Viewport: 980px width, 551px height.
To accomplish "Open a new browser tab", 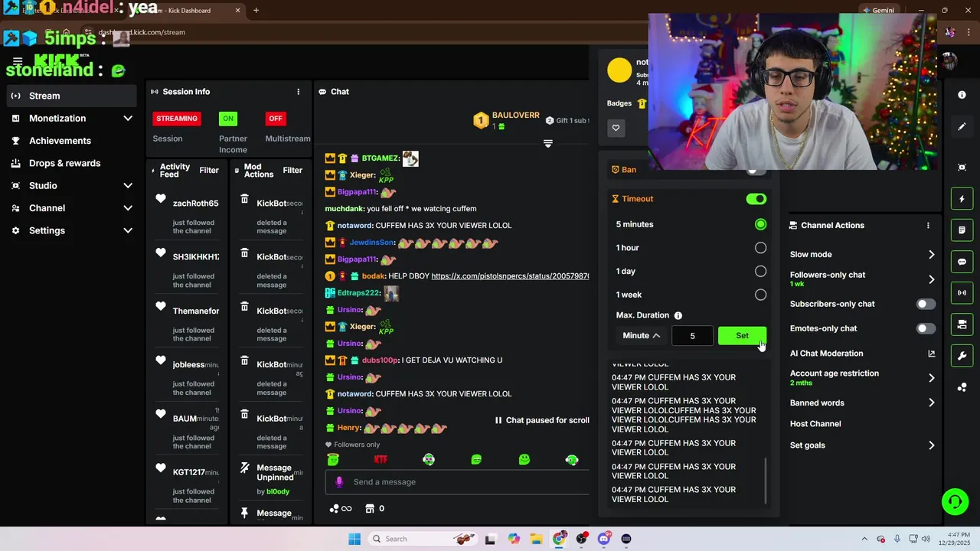I will coord(256,11).
